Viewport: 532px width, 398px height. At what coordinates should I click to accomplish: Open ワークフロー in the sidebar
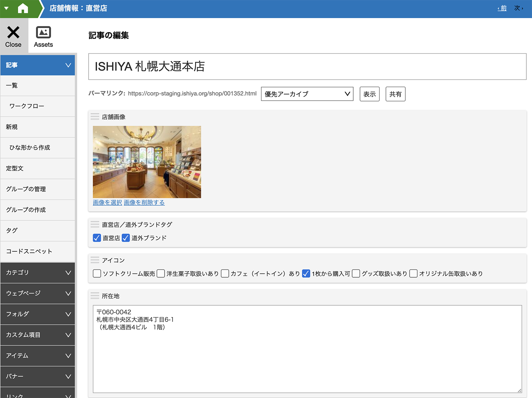38,106
